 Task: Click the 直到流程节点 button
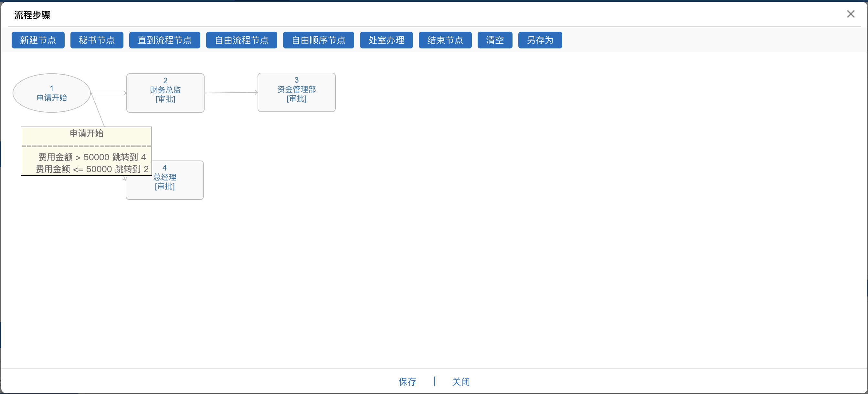point(164,40)
